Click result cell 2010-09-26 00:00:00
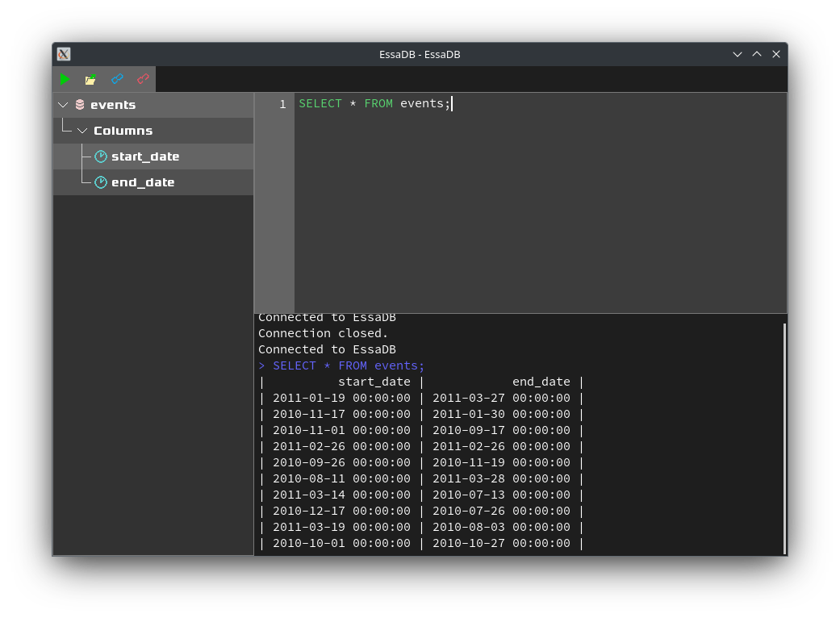840x618 pixels. tap(342, 462)
